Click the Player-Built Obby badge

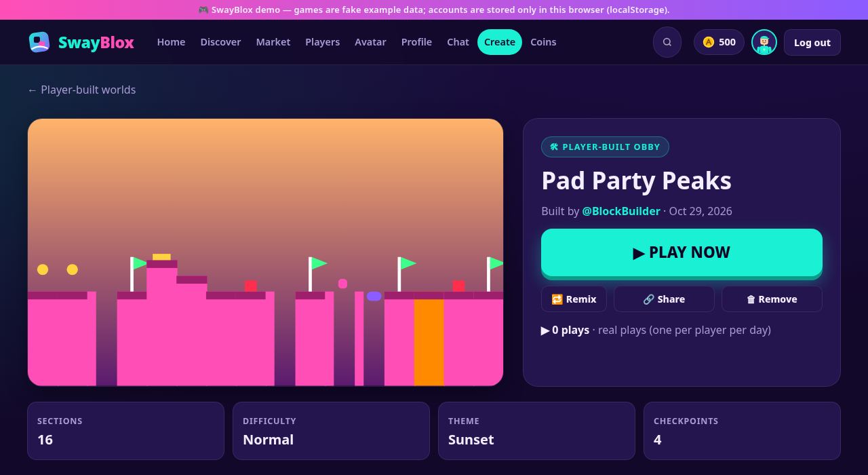click(605, 147)
